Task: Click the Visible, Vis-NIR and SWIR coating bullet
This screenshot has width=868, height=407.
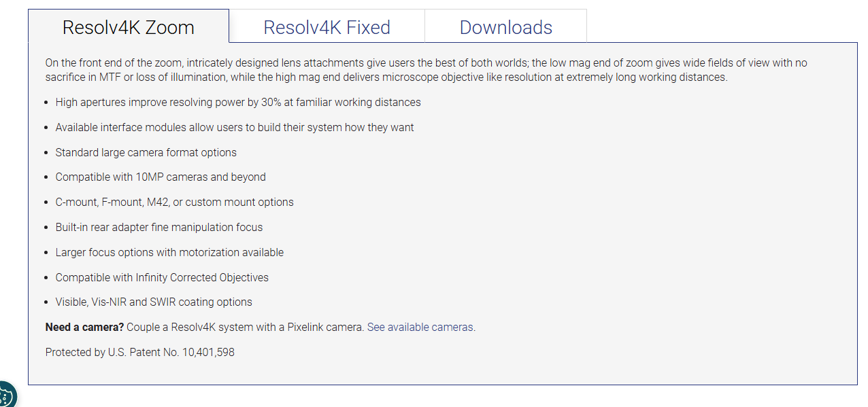Action: pyautogui.click(x=154, y=302)
